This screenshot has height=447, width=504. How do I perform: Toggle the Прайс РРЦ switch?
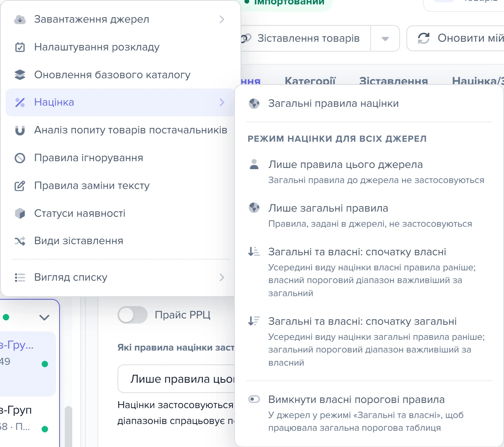click(133, 315)
